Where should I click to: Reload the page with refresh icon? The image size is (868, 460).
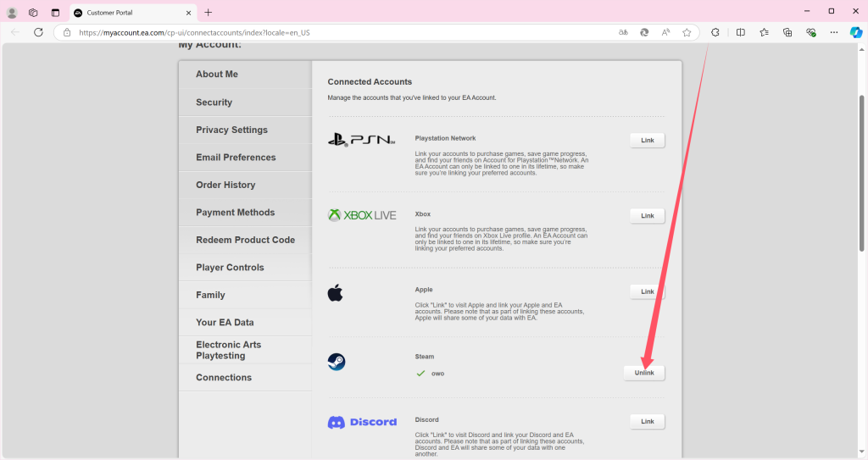[x=38, y=32]
